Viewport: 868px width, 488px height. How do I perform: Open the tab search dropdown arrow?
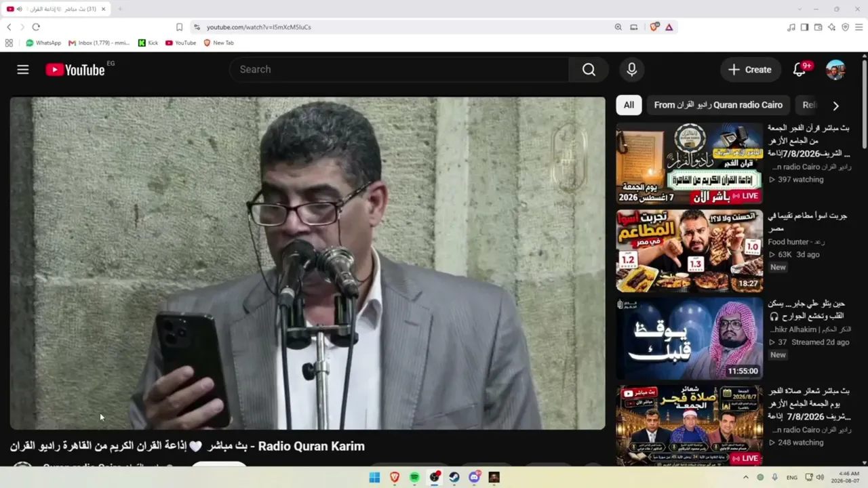[800, 9]
